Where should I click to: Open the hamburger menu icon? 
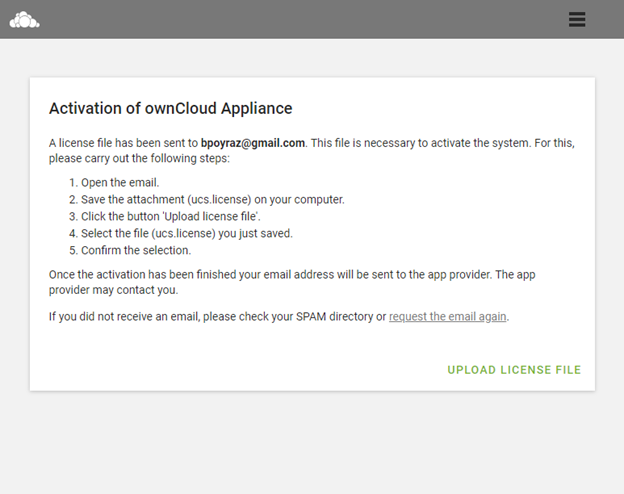[577, 19]
